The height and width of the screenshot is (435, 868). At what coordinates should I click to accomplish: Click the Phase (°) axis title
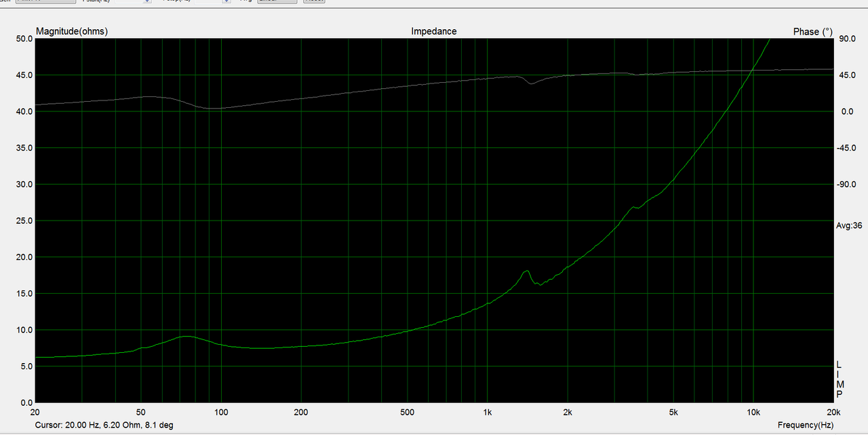click(x=813, y=32)
